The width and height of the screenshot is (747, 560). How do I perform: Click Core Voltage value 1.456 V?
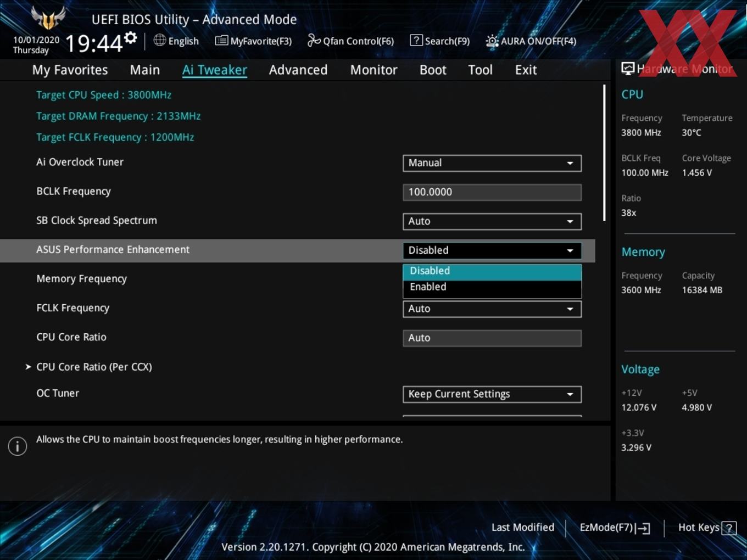click(x=696, y=172)
